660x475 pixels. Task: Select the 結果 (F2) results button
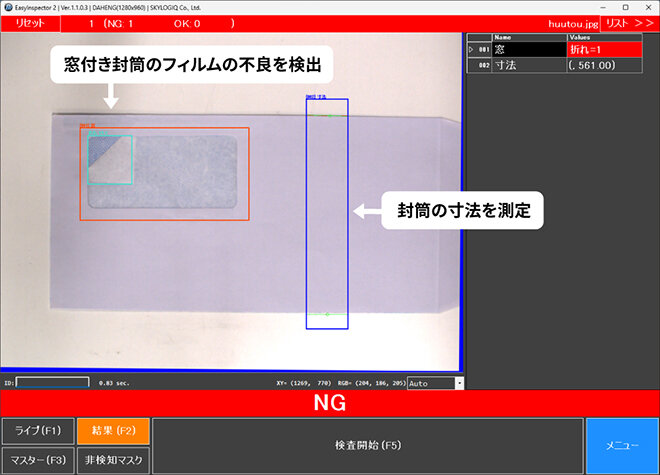[114, 431]
